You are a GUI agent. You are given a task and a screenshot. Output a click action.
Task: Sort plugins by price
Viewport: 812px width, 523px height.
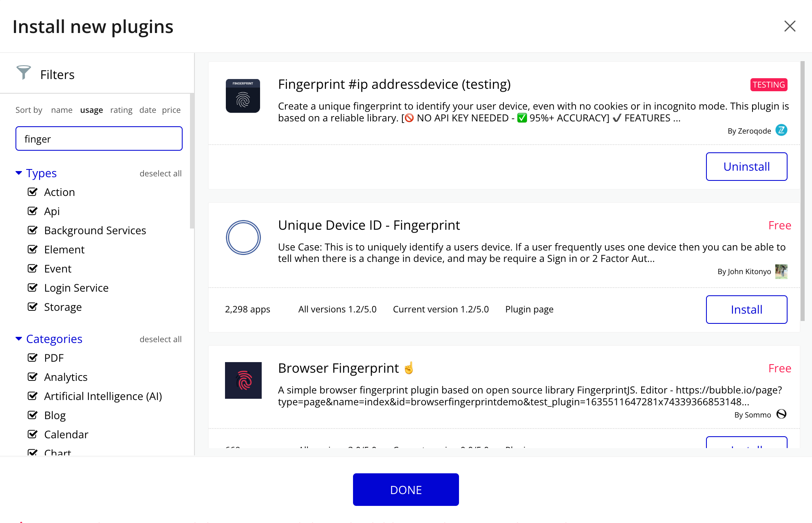pyautogui.click(x=171, y=110)
